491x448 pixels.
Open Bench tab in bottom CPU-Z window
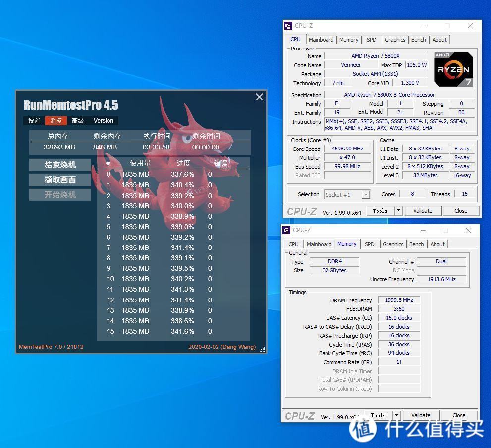[417, 244]
